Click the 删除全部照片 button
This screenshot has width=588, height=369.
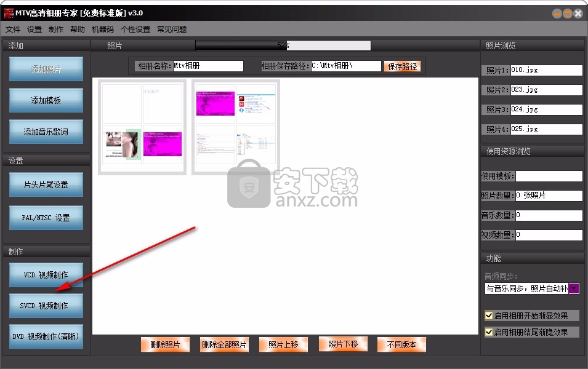tap(224, 344)
